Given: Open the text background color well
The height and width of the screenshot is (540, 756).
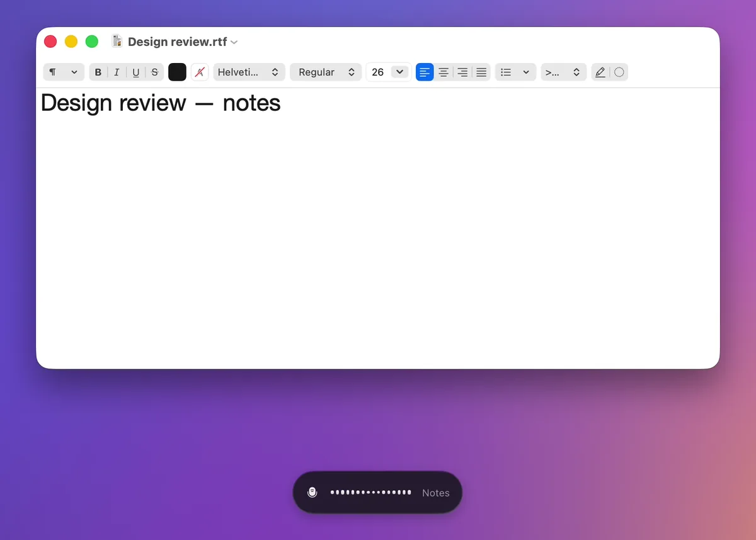Looking at the screenshot, I should 200,72.
